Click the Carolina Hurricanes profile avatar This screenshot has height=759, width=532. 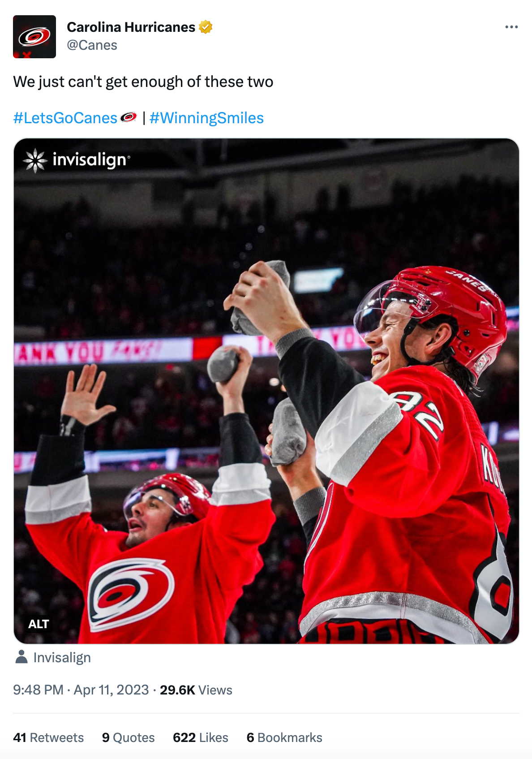[34, 37]
